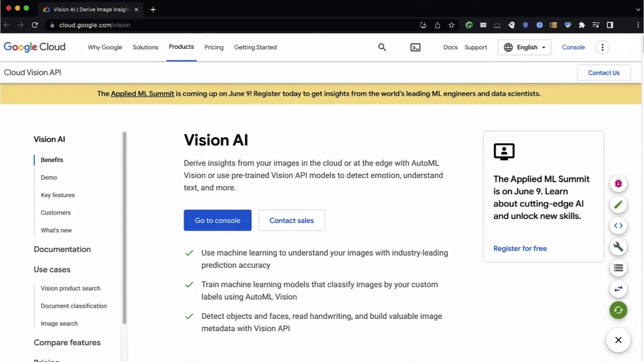644x362 pixels.
Task: Open the search icon in the navigation bar
Action: [382, 47]
